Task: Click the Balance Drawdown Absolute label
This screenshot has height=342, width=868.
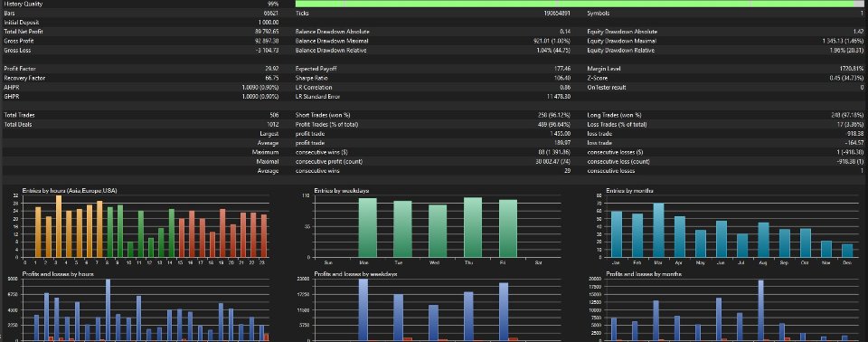Action: click(333, 32)
